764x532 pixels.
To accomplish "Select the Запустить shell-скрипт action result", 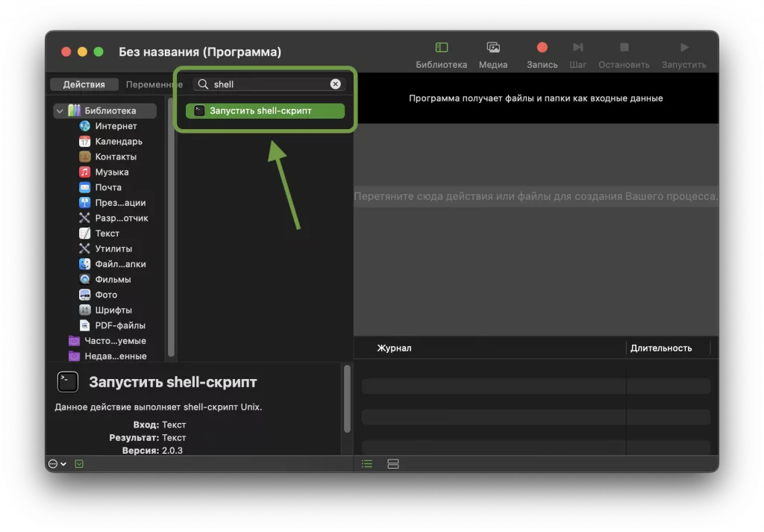I will (265, 110).
